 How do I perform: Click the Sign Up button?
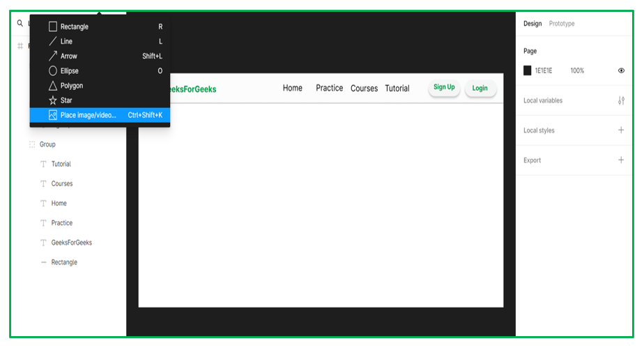[444, 87]
